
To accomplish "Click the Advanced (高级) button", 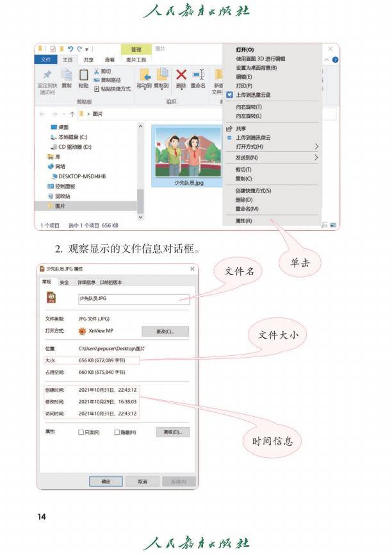I will click(172, 432).
